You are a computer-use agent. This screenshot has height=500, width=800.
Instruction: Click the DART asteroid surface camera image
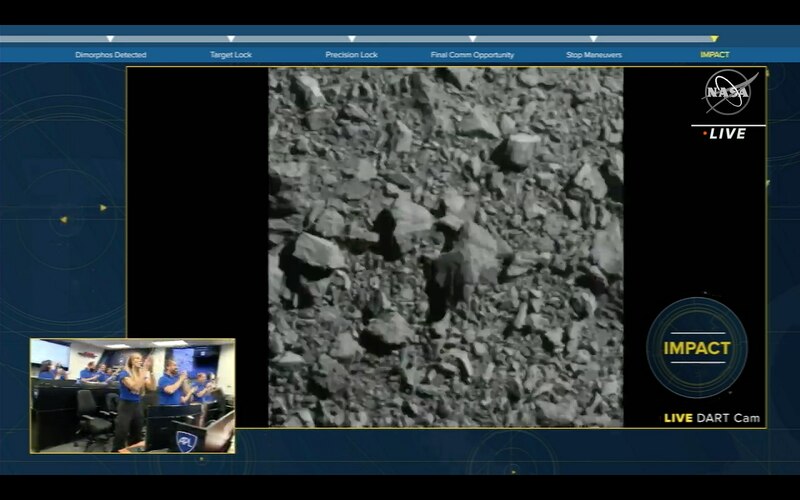(x=446, y=247)
